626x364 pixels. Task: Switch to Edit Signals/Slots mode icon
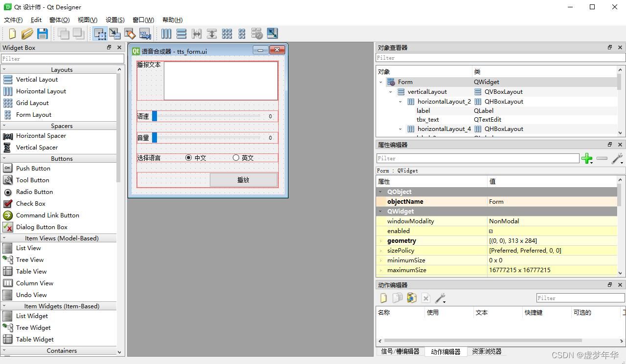point(115,34)
